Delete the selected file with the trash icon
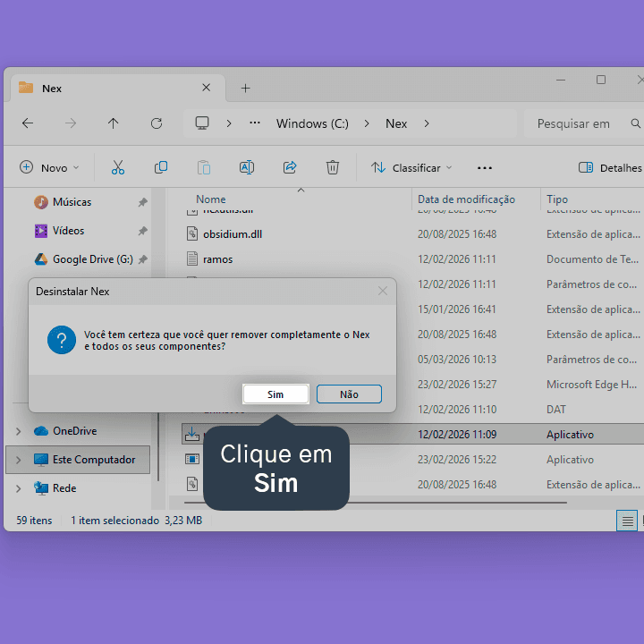644x644 pixels. click(x=333, y=167)
